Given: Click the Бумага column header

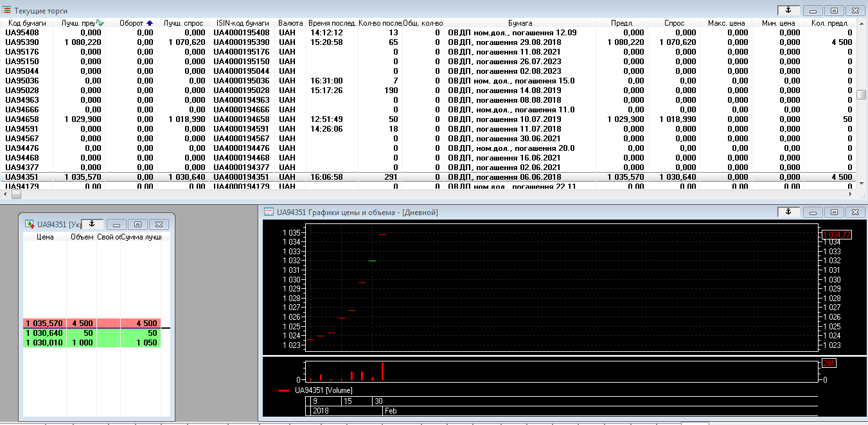Looking at the screenshot, I should point(520,23).
